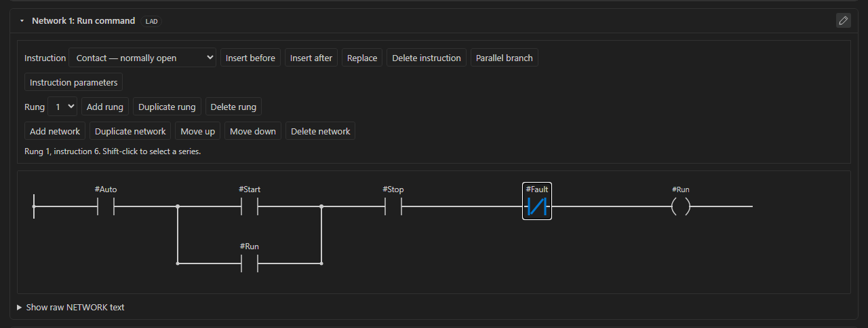Expand Show raw NETWORK text
Screen dimensions: 868x328
tap(71, 307)
